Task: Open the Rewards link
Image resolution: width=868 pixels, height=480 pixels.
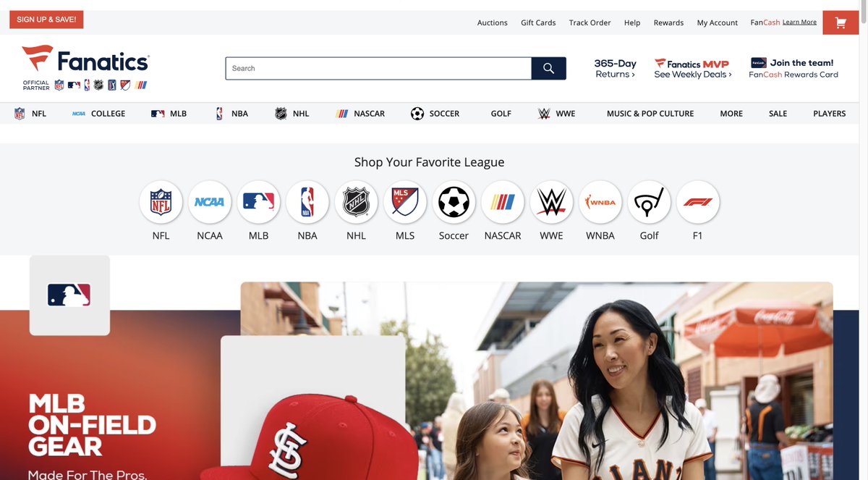Action: [x=668, y=22]
